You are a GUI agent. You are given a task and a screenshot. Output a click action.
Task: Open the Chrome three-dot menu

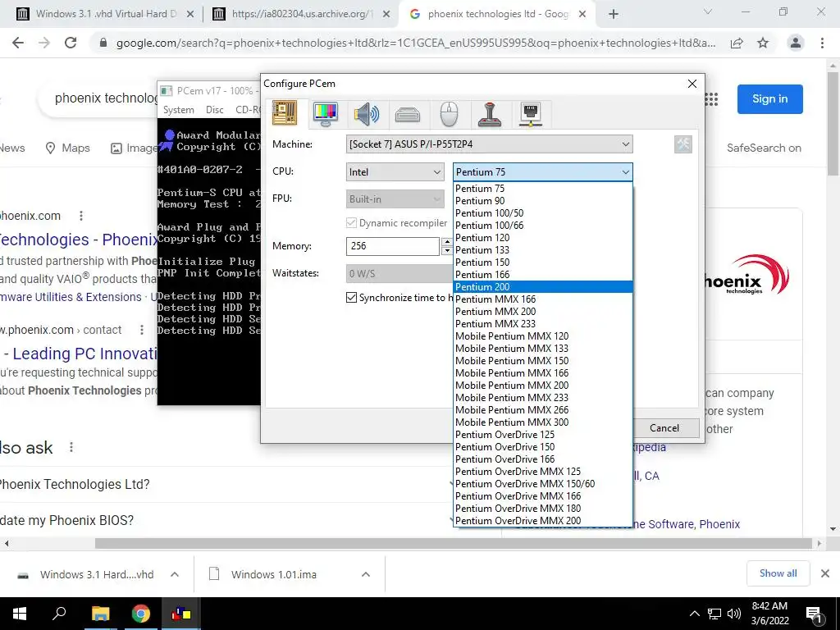[x=822, y=43]
